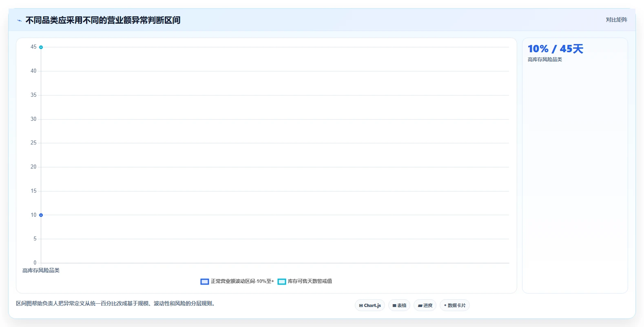Click the 进度 tag chip
644x327 pixels.
point(425,305)
